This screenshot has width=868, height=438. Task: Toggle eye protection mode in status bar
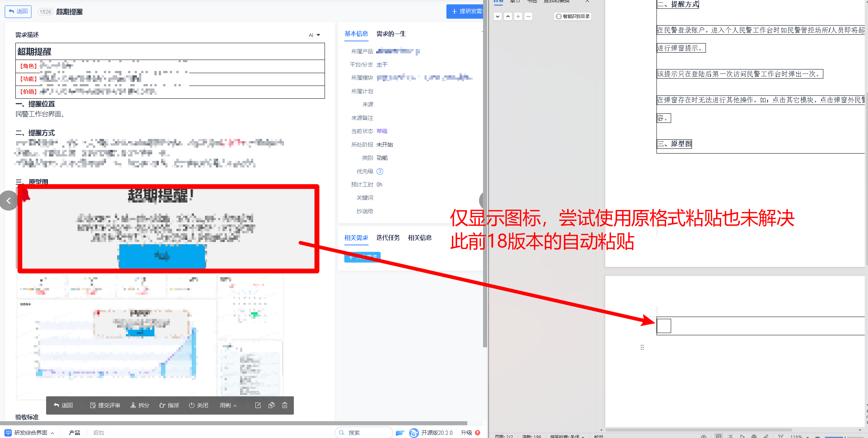704,436
